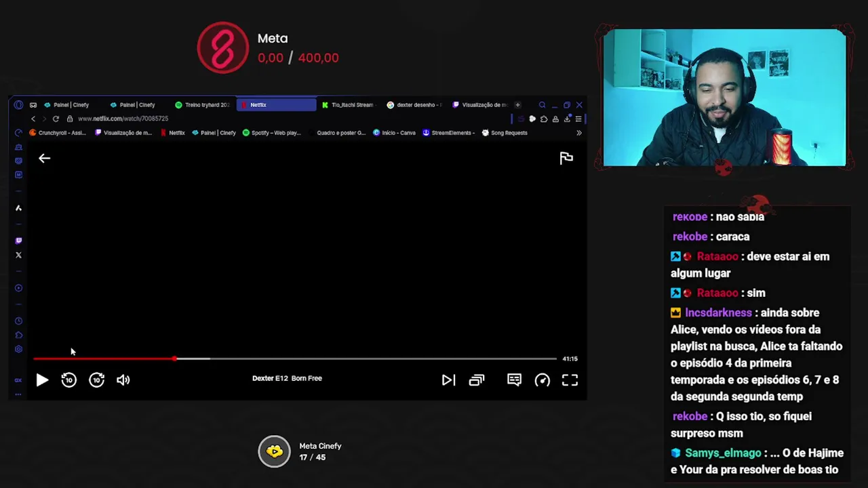This screenshot has width=868, height=488.
Task: Open history clock icon in sidebar
Action: pyautogui.click(x=18, y=321)
